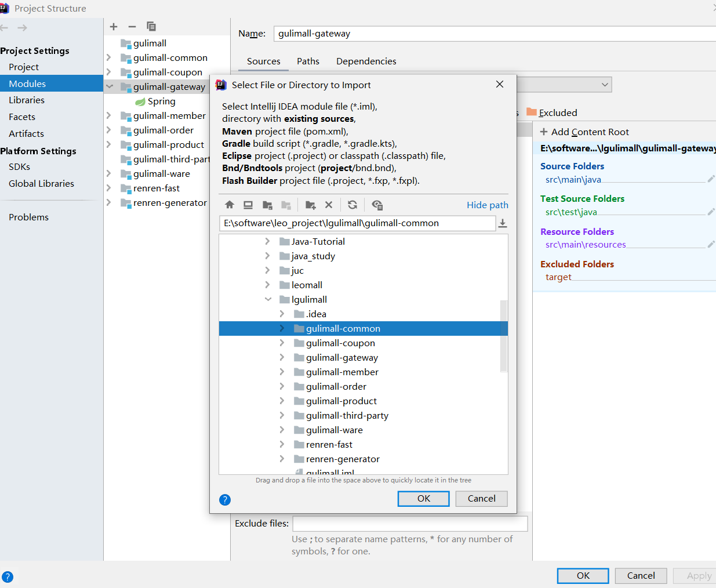716x588 pixels.
Task: Click the file tree vertical scrollbar
Action: pos(503,336)
